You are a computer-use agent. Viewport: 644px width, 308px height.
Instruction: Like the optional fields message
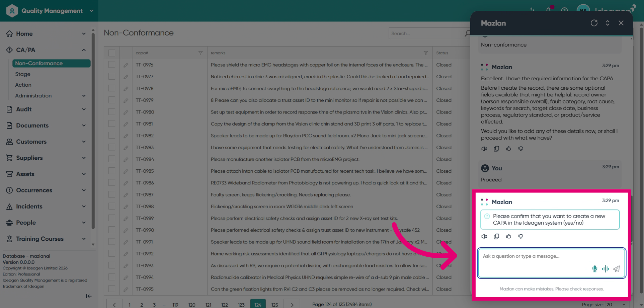click(x=508, y=148)
